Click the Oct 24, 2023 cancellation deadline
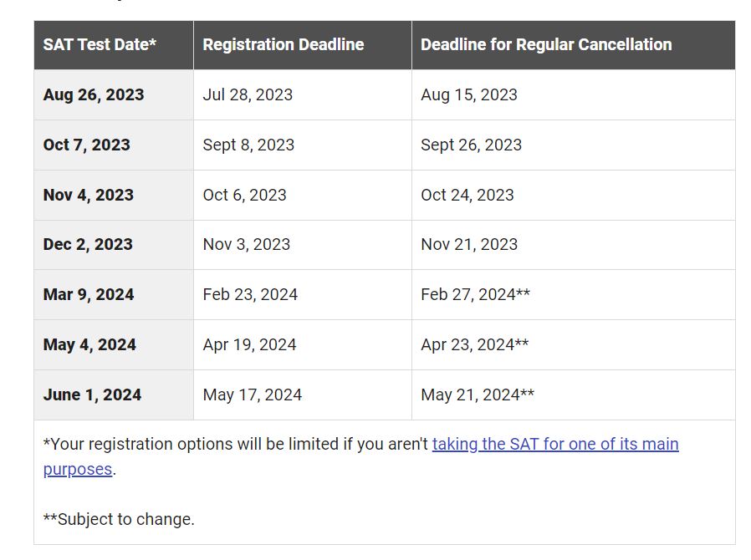 (467, 196)
